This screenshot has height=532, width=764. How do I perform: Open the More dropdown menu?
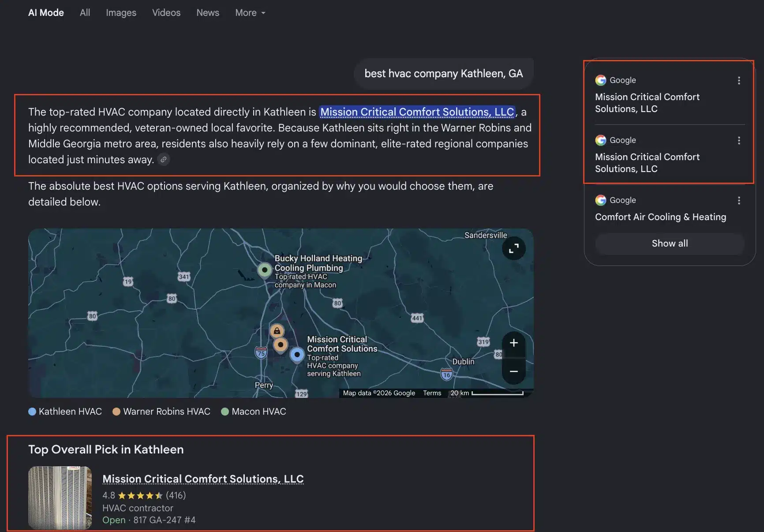pos(250,13)
